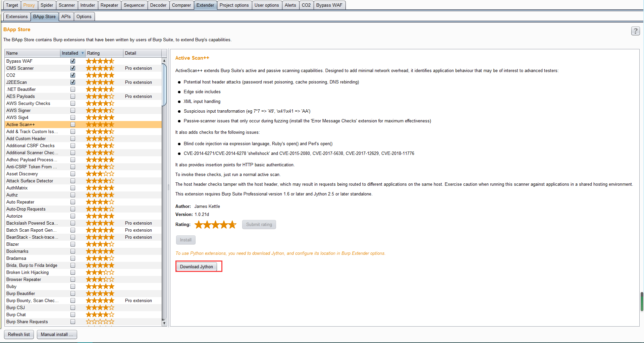Click Pro extension detail for J2EEScan

pos(139,82)
